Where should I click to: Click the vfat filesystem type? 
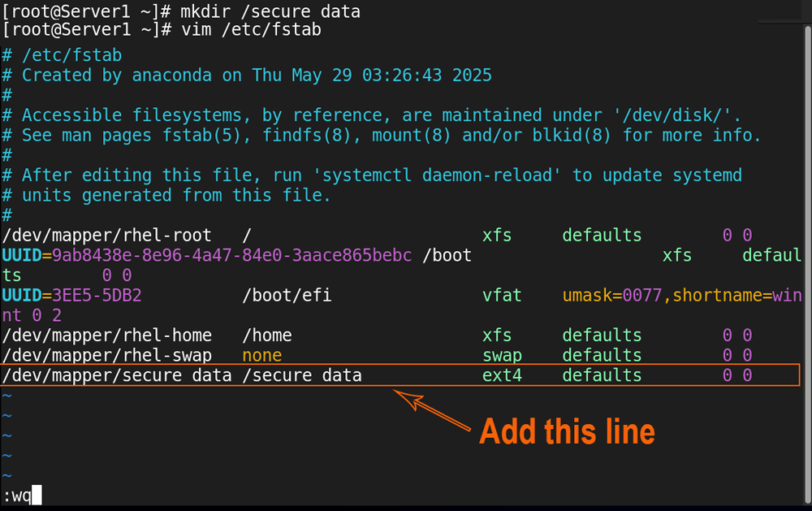[x=502, y=296]
